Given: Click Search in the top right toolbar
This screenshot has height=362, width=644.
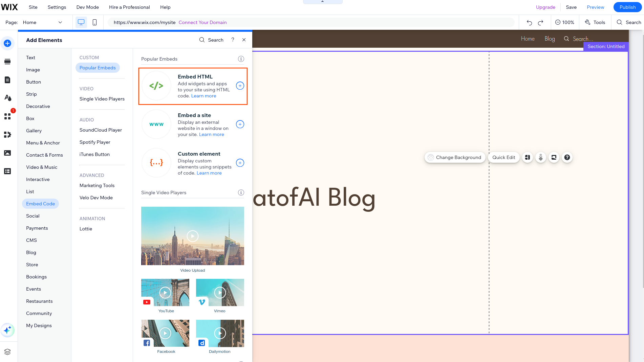Looking at the screenshot, I should pos(629,22).
